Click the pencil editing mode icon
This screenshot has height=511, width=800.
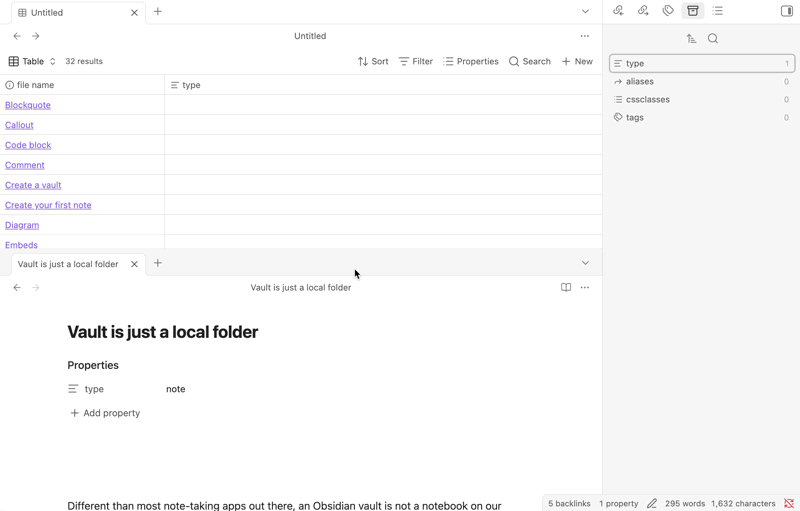coord(652,503)
